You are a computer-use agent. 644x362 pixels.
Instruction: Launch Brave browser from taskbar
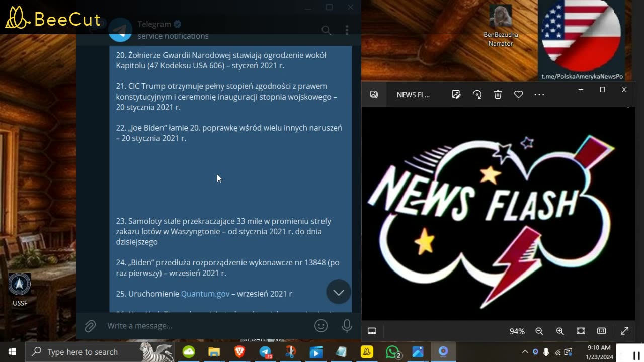[x=240, y=352]
